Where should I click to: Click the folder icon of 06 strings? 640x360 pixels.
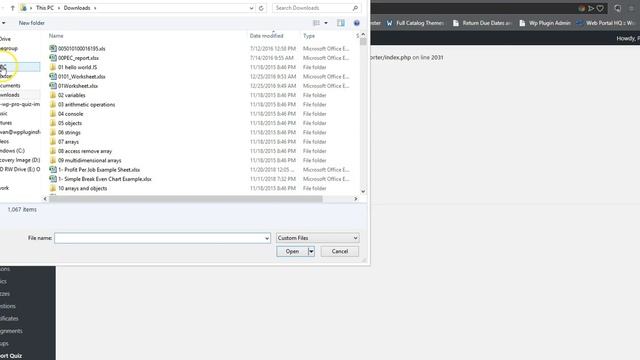(x=53, y=132)
